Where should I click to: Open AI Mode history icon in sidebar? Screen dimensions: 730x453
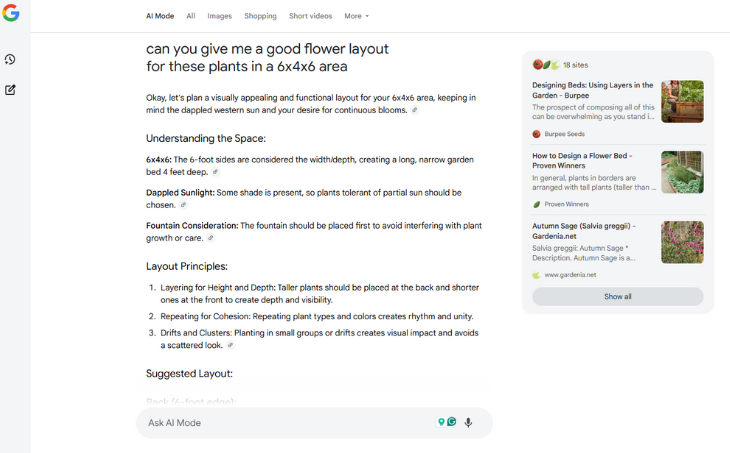(x=10, y=60)
